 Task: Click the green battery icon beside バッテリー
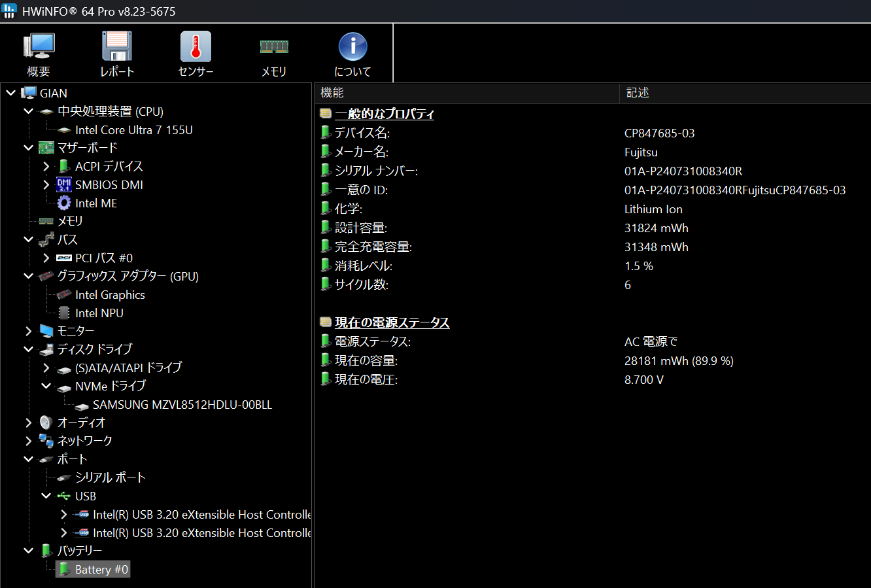[46, 551]
